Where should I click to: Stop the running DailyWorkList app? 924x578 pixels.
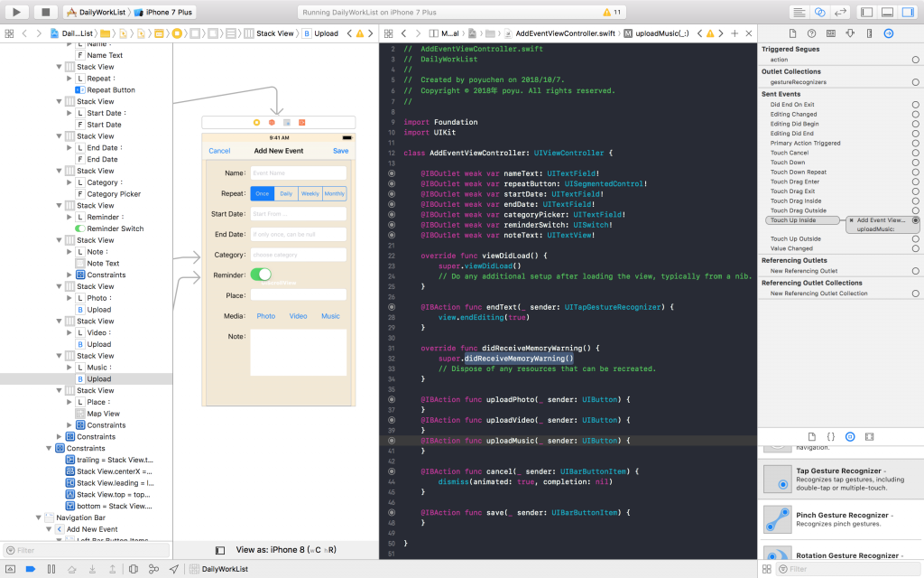coord(45,12)
